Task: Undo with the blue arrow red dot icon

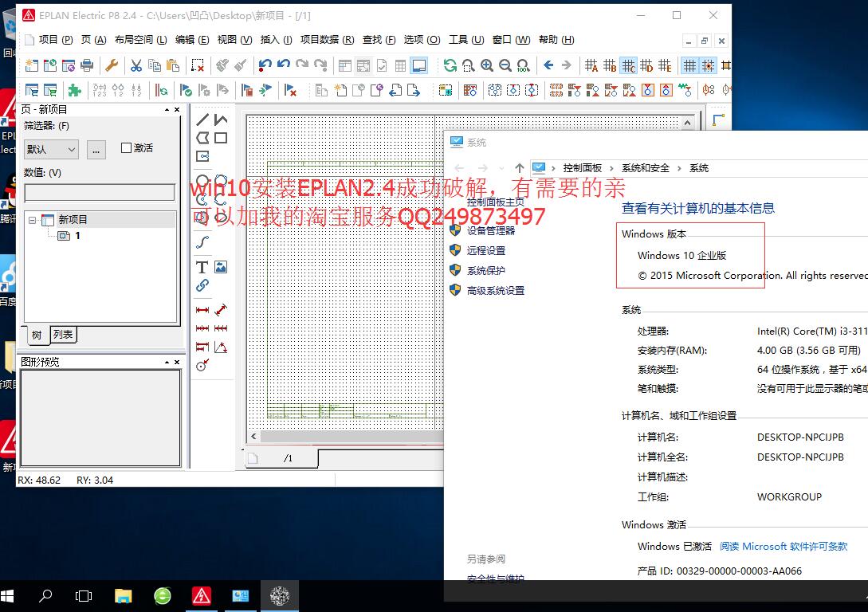Action: pyautogui.click(x=265, y=66)
